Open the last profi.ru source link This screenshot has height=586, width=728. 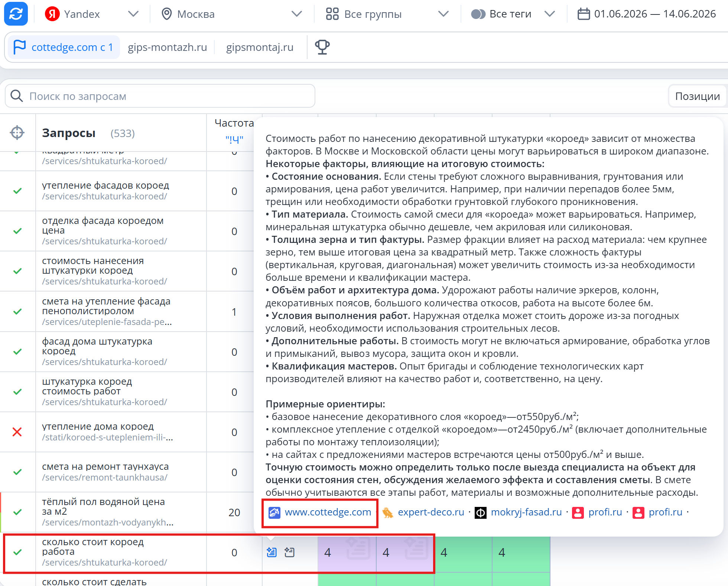665,512
